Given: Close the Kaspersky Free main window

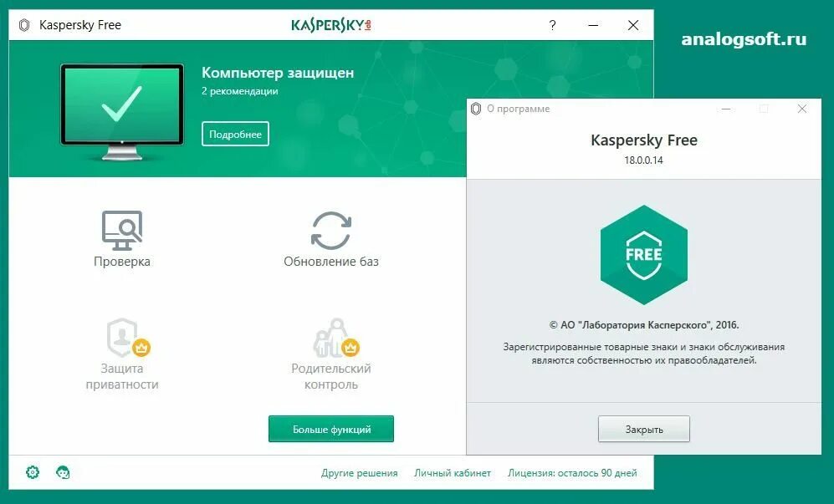Looking at the screenshot, I should [x=633, y=25].
